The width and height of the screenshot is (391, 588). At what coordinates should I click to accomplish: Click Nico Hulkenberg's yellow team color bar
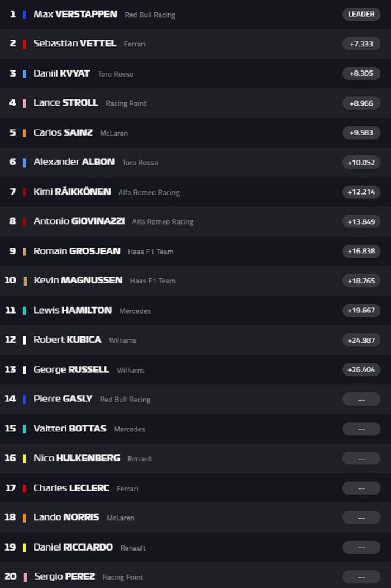(x=25, y=458)
